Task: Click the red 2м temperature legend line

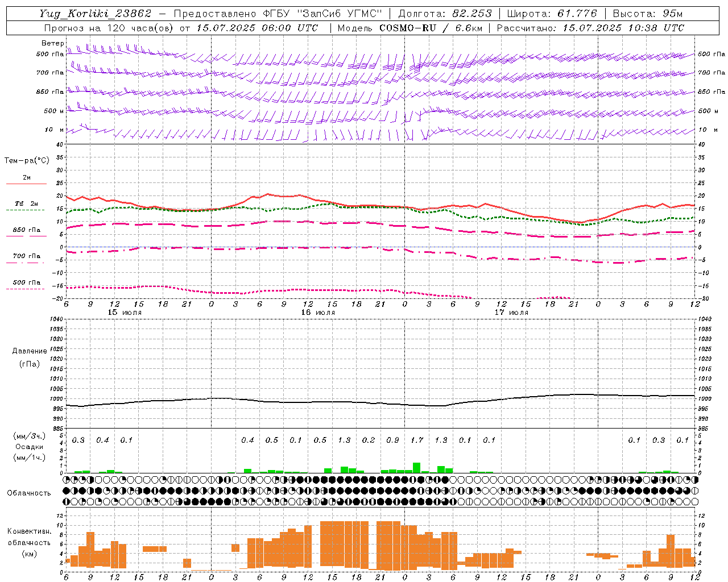Action: [x=26, y=184]
